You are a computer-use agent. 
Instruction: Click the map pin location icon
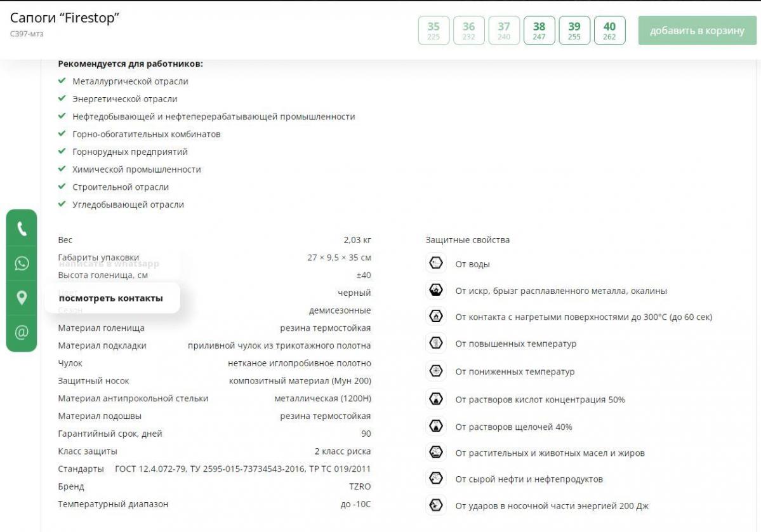22,298
